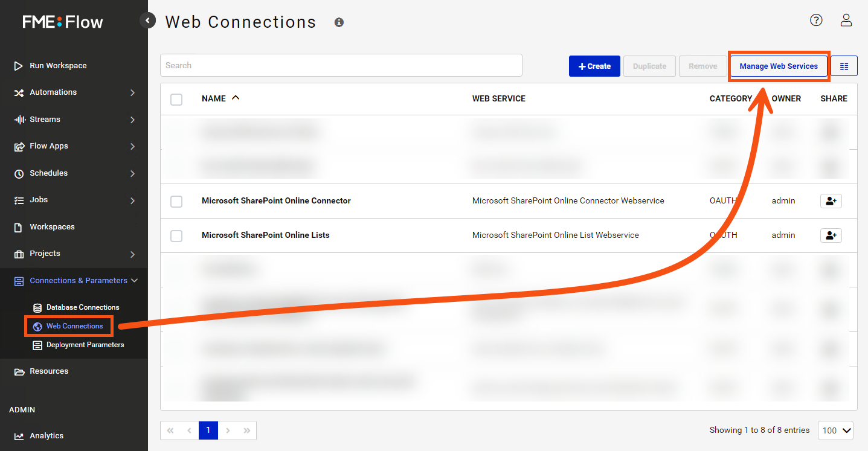This screenshot has height=451, width=868.
Task: Select the Automations sidebar icon
Action: tap(18, 92)
